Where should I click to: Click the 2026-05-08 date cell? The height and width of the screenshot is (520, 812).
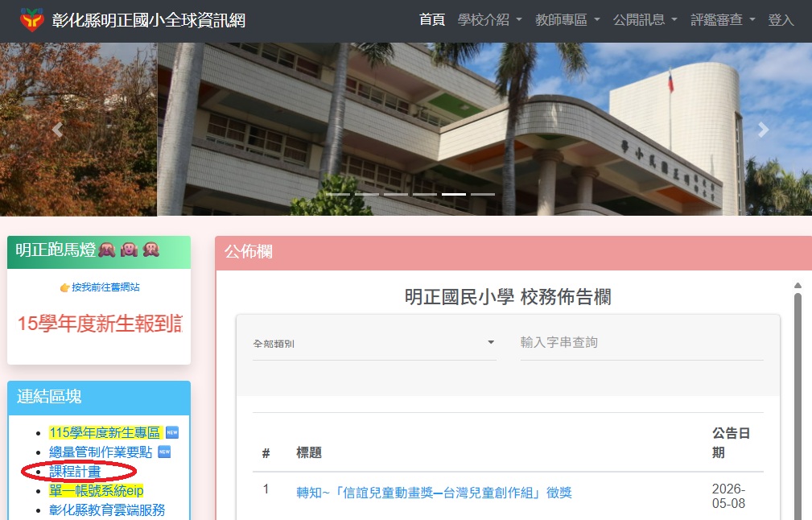(x=728, y=496)
